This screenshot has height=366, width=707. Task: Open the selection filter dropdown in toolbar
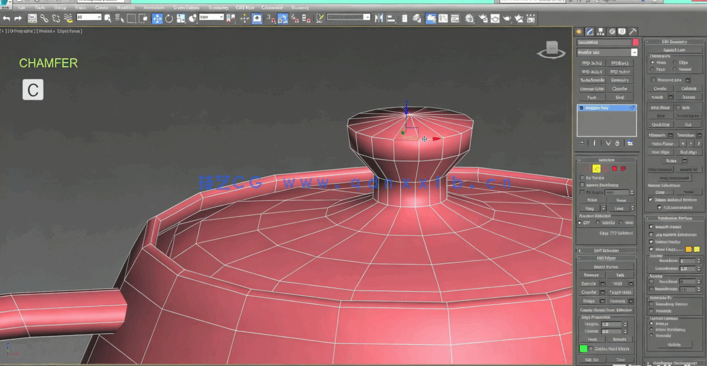click(89, 17)
